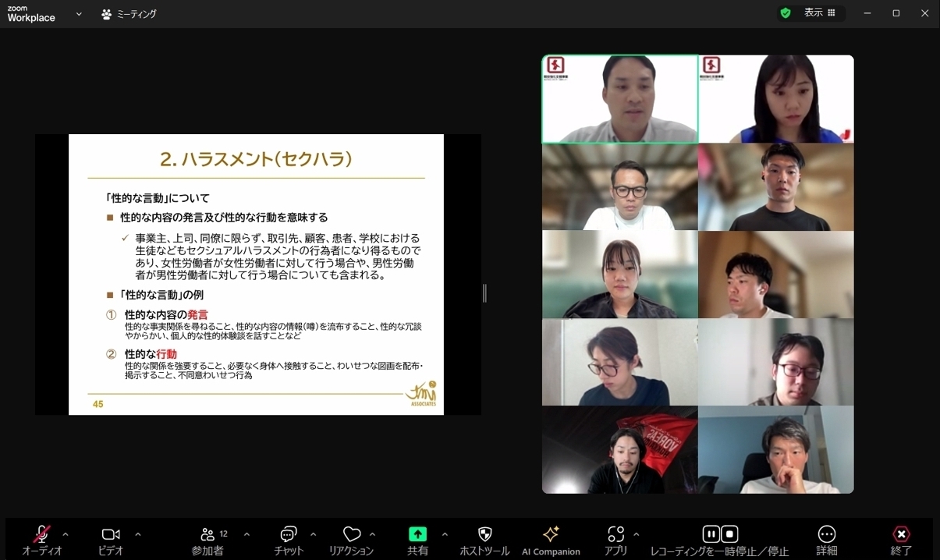Expand the chevron next to 参加者

(x=247, y=534)
